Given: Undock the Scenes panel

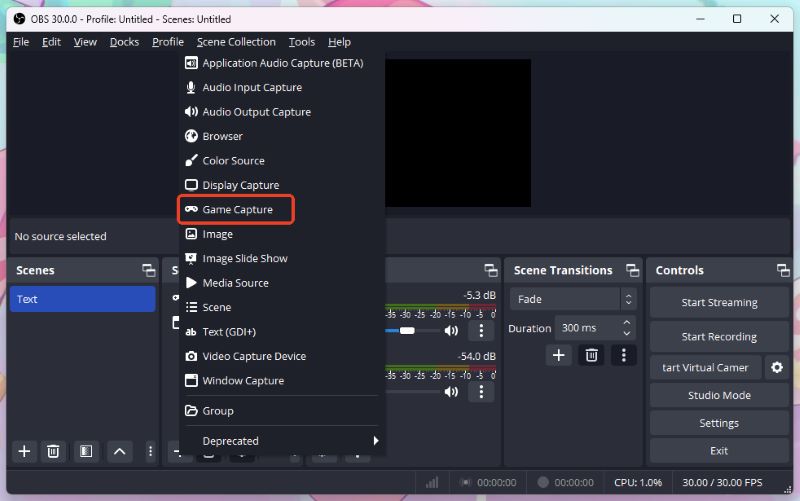Looking at the screenshot, I should click(148, 270).
